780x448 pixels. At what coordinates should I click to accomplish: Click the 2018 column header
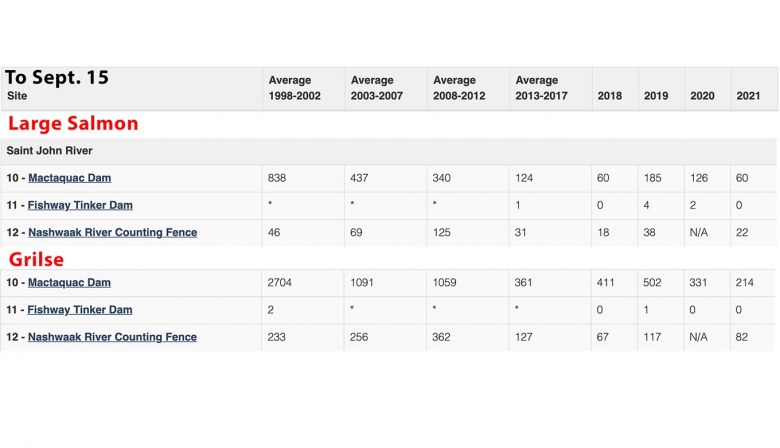tap(609, 96)
